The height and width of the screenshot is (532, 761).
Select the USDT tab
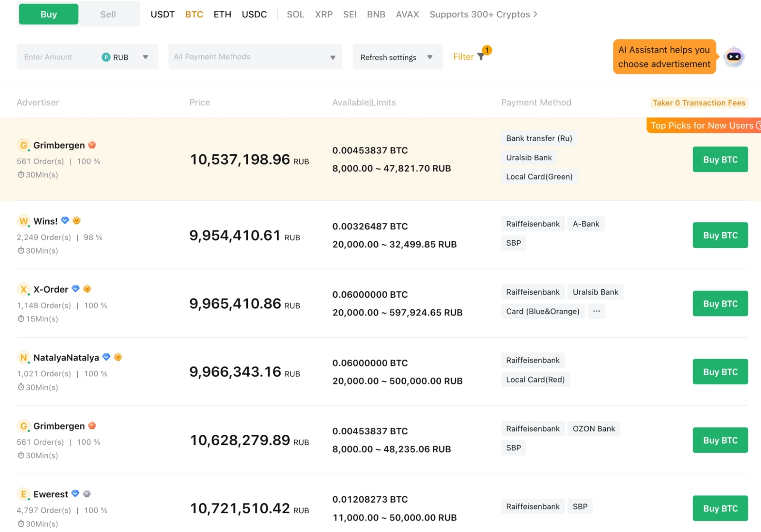[x=162, y=14]
